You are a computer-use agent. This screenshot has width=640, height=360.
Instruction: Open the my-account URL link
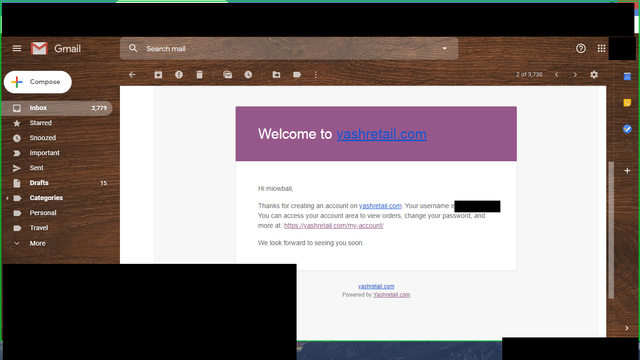pos(333,225)
